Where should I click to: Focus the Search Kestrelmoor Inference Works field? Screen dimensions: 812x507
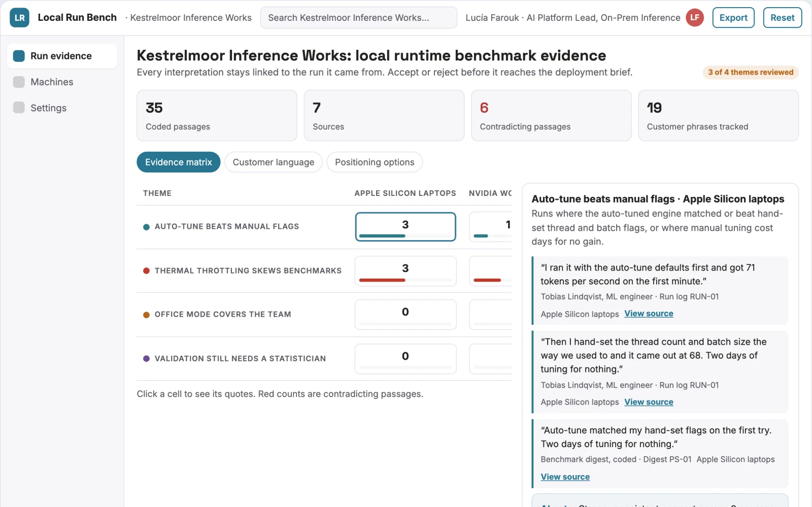(x=359, y=18)
